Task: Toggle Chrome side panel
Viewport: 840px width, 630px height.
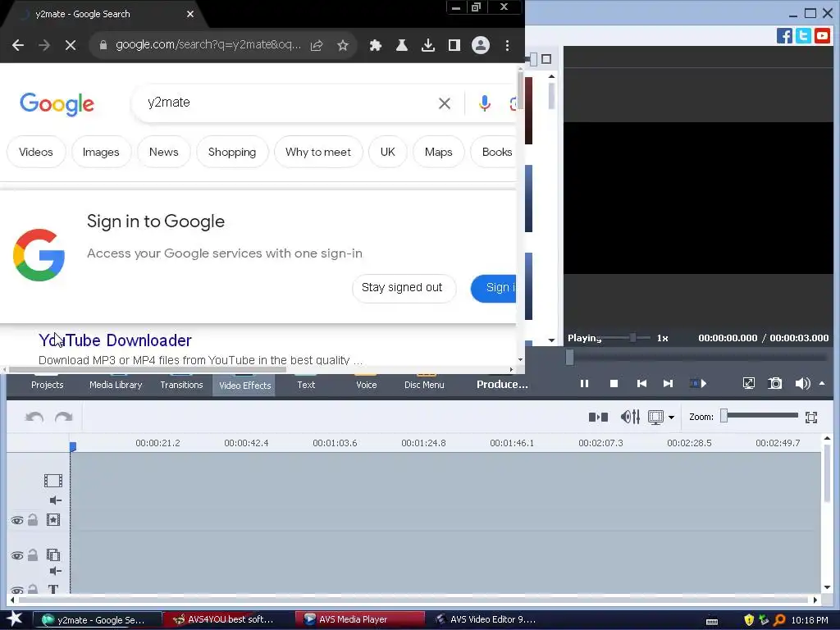Action: [454, 46]
